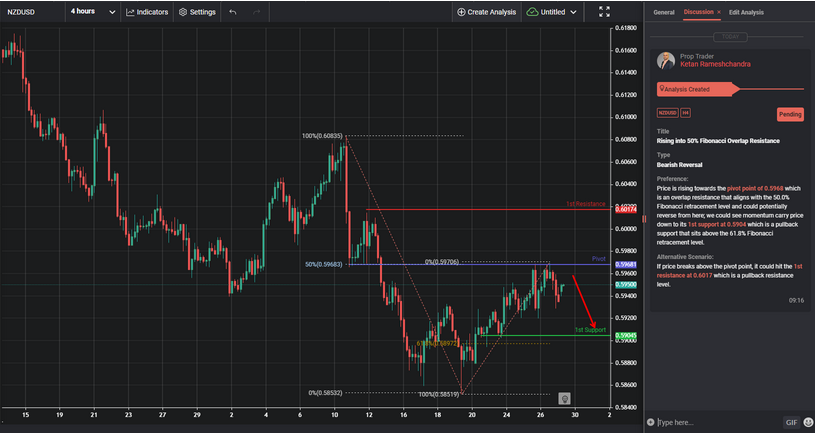Click highlighted pivot point of 0.5968 text
The height and width of the screenshot is (434, 815).
point(753,188)
